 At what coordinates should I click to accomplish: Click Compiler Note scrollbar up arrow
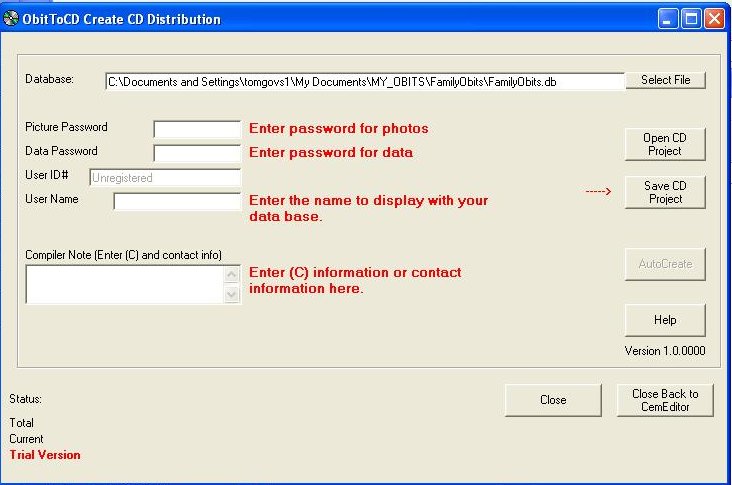click(x=232, y=274)
